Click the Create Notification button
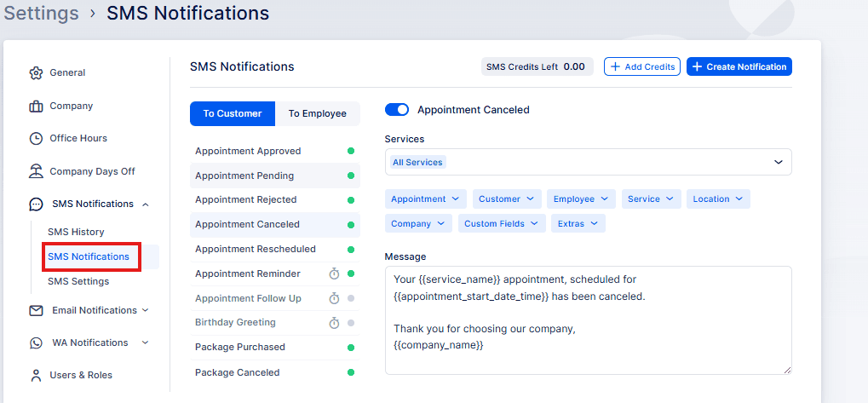The image size is (868, 403). click(739, 66)
